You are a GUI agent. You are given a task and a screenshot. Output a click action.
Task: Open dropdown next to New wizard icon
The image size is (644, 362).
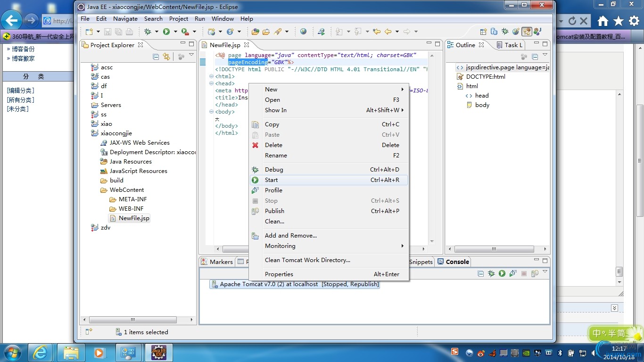(x=98, y=32)
